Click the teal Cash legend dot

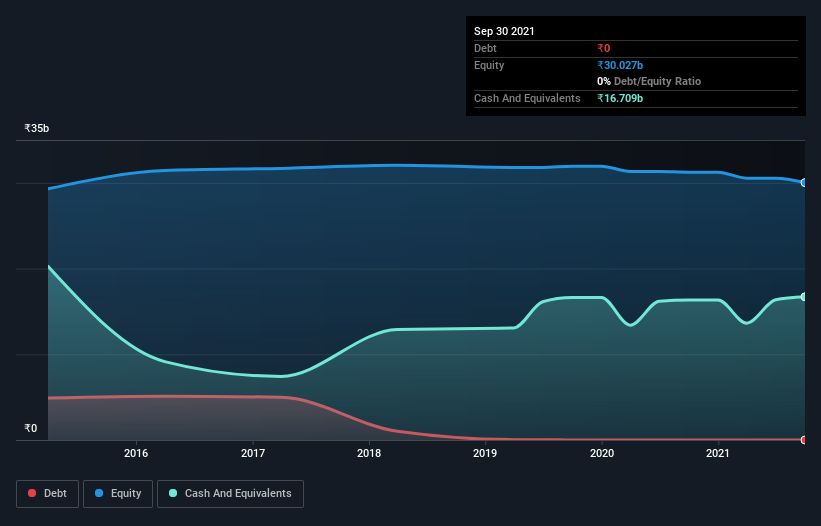coord(173,493)
